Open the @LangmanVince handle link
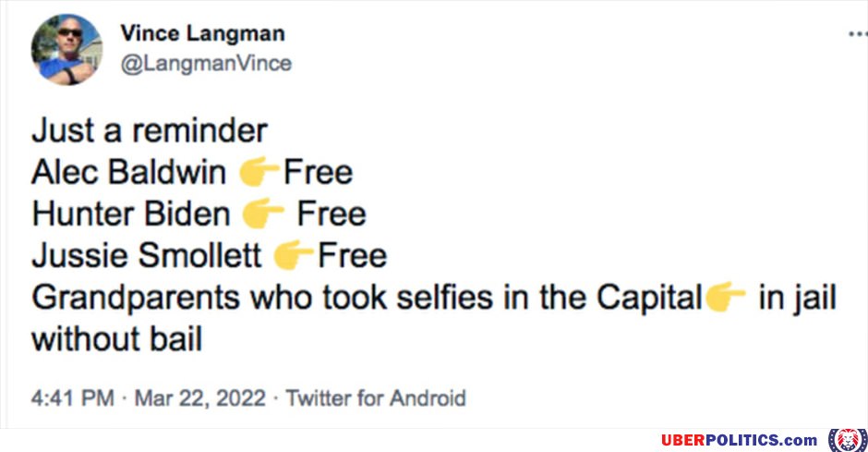The image size is (868, 452). point(206,64)
